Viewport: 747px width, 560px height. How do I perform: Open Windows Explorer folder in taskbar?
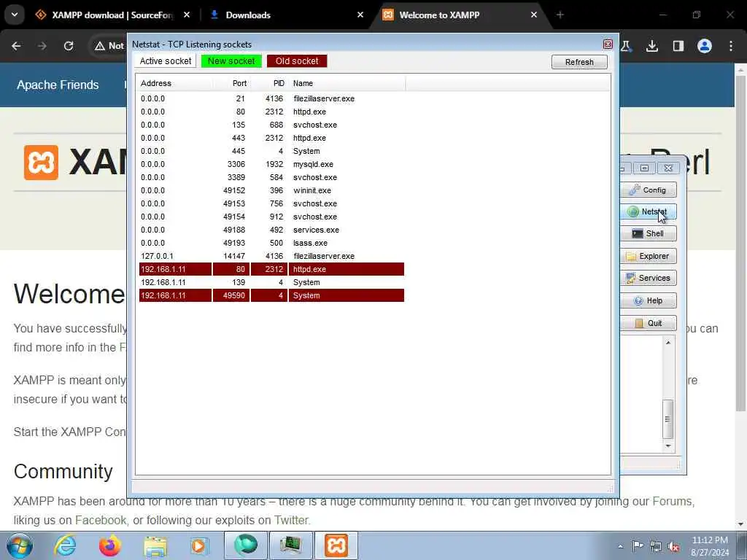[x=155, y=545]
